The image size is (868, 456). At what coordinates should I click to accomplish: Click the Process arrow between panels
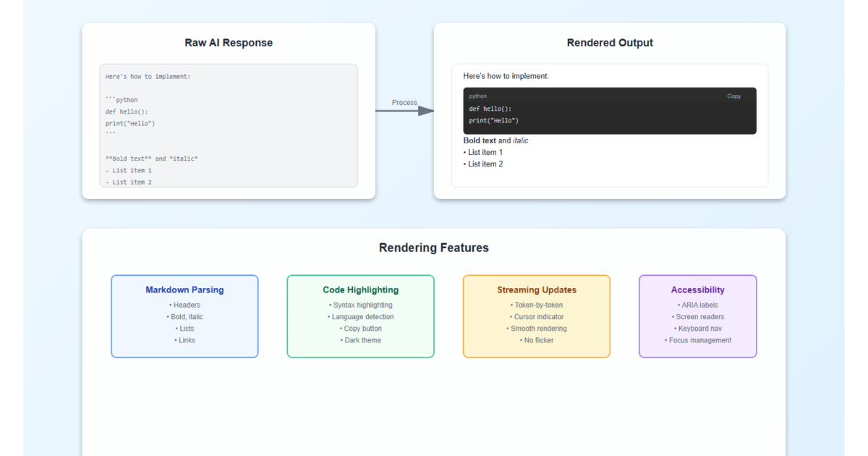(x=404, y=111)
